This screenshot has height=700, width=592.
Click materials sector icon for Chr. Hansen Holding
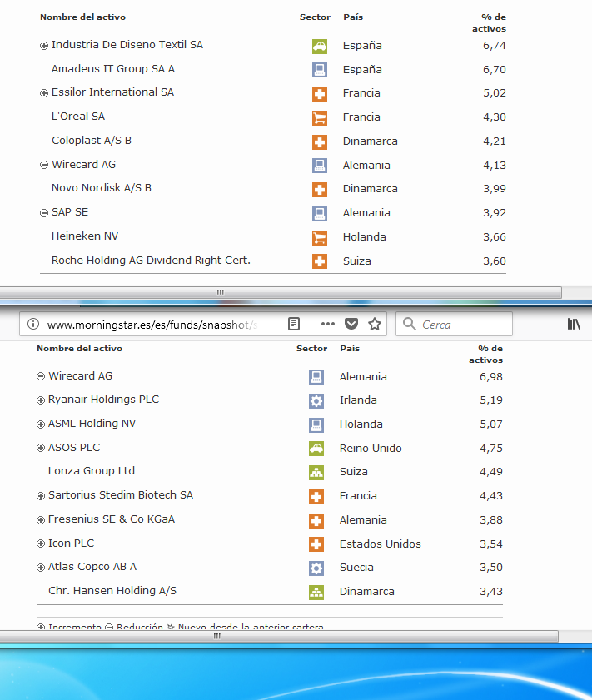coord(316,592)
